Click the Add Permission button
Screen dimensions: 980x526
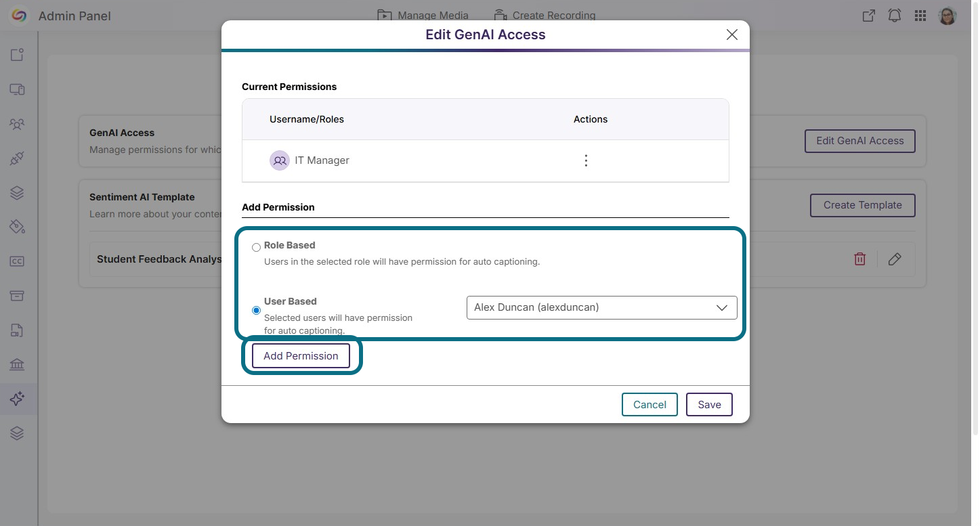coord(301,356)
